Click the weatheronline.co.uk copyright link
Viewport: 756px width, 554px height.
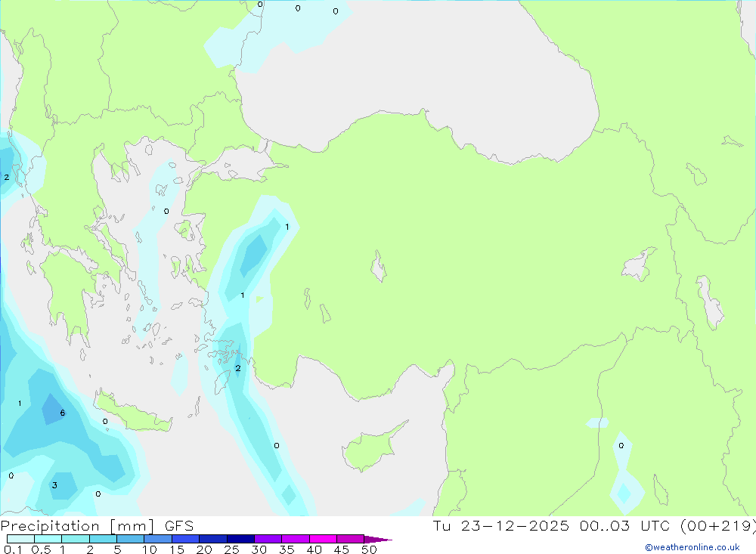(692, 547)
